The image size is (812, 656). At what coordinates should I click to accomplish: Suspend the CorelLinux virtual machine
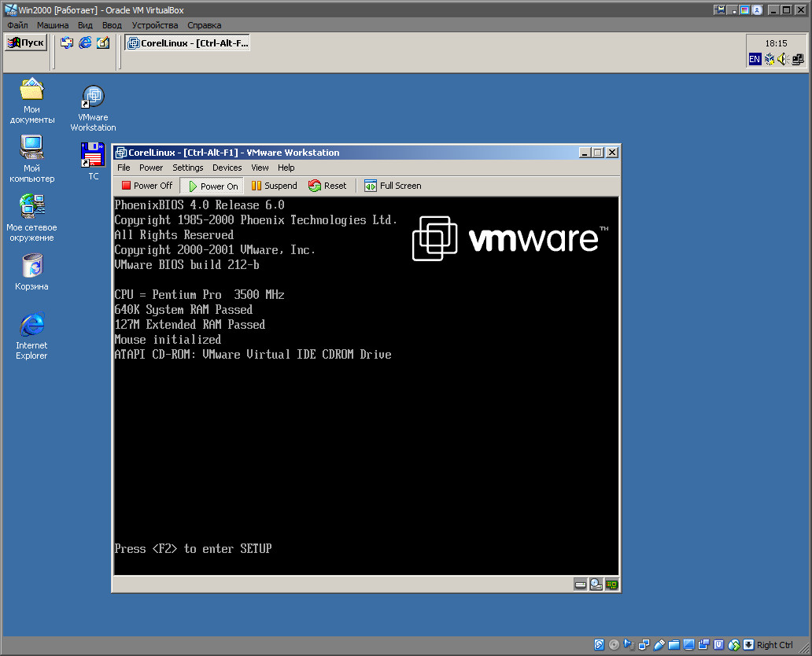click(274, 186)
